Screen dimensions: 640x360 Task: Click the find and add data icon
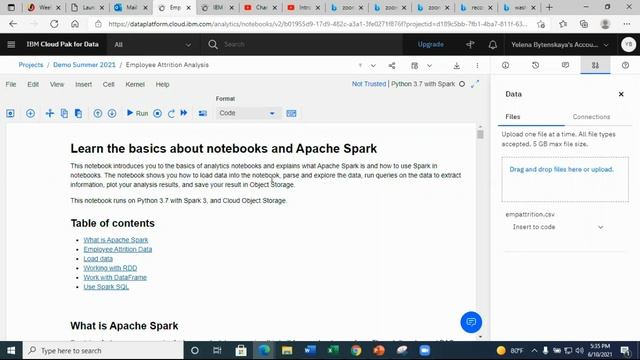pos(596,65)
